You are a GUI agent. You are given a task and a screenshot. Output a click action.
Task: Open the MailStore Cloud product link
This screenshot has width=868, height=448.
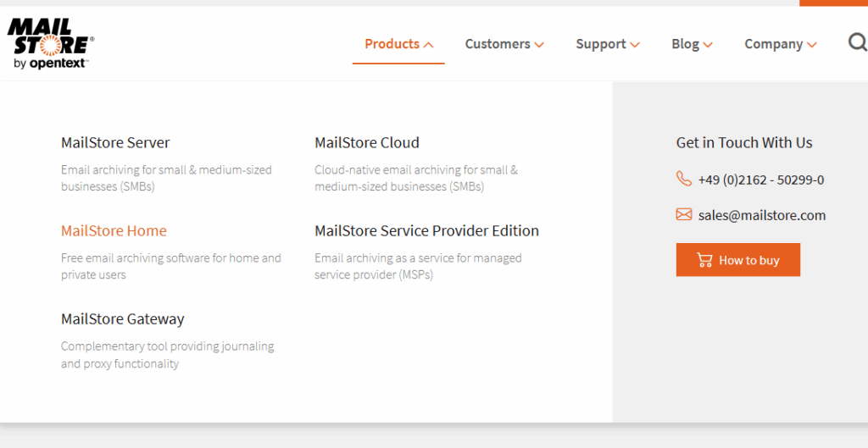pos(366,142)
